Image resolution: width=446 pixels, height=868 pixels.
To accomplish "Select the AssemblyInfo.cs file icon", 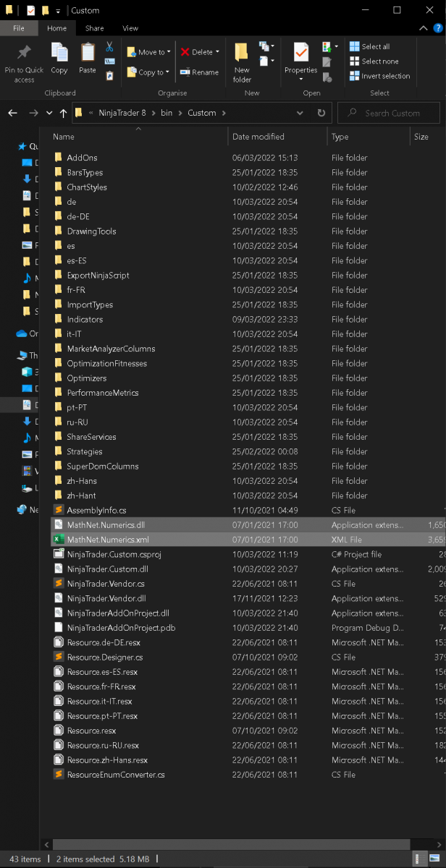I will point(59,510).
